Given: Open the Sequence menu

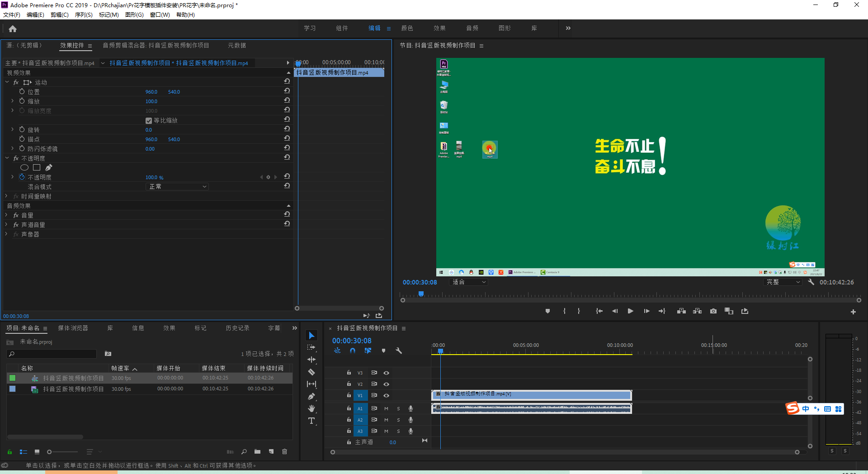Looking at the screenshot, I should pyautogui.click(x=83, y=15).
